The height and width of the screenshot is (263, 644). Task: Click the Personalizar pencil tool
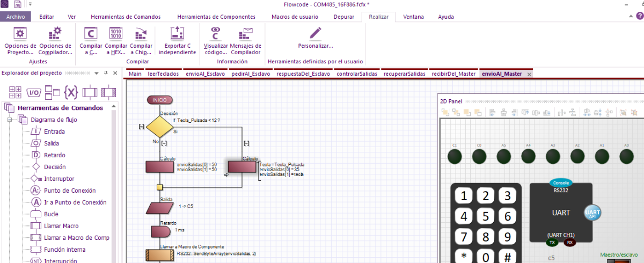coord(316,38)
